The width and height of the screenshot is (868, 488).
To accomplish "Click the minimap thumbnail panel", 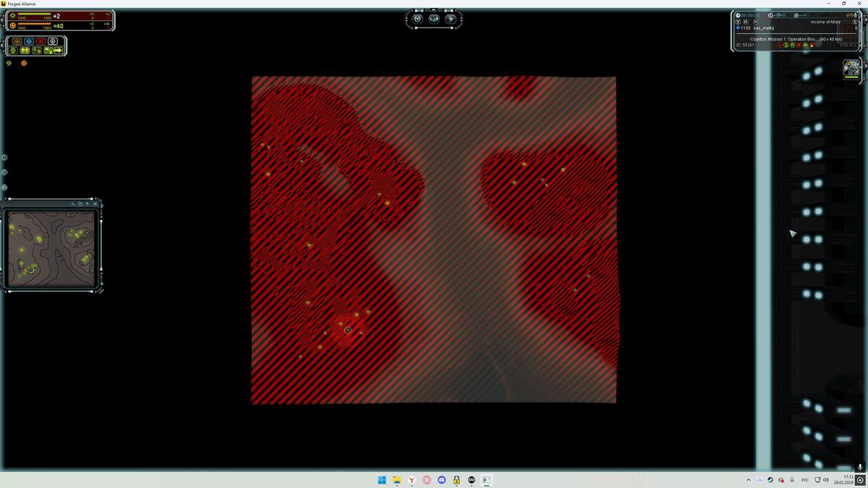I will coord(51,247).
